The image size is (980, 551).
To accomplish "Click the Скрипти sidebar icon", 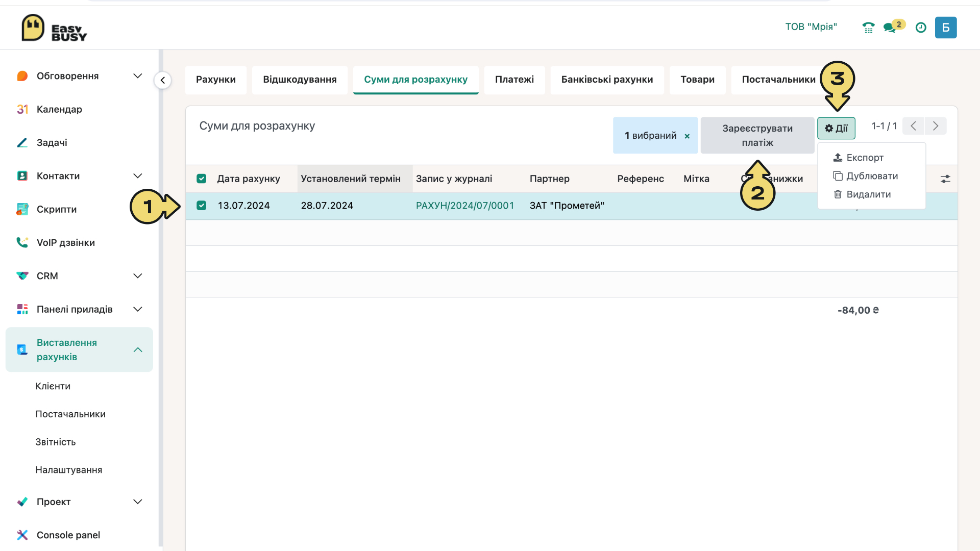I will pos(22,209).
